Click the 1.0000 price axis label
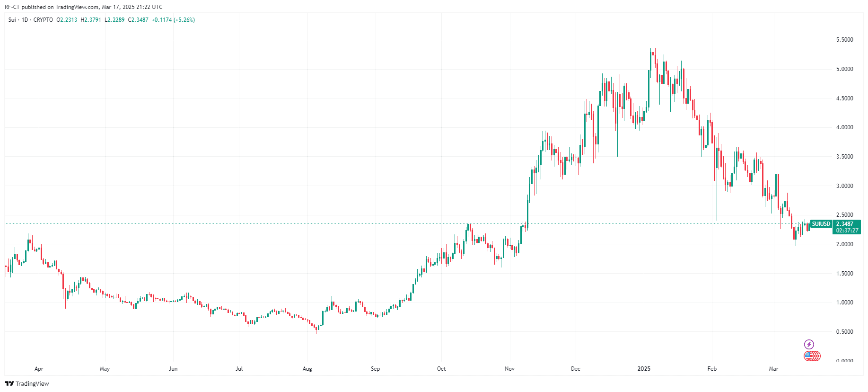Viewport: 868px width, 392px height. [x=844, y=303]
